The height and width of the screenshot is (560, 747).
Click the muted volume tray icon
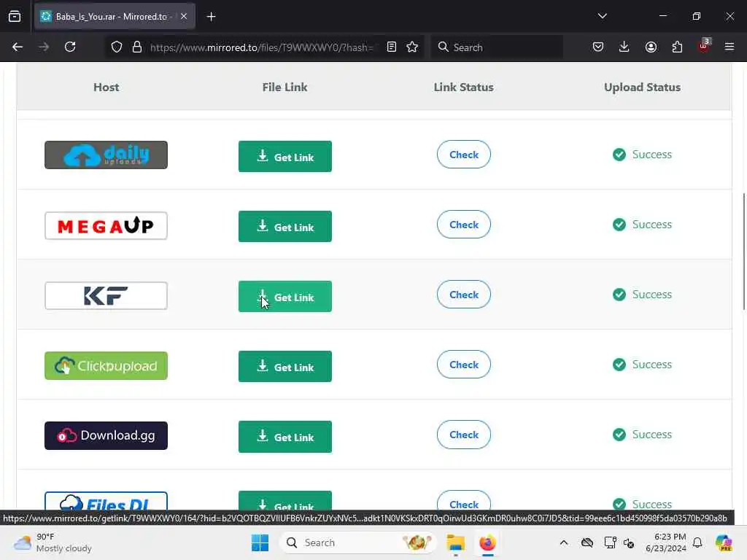click(629, 542)
